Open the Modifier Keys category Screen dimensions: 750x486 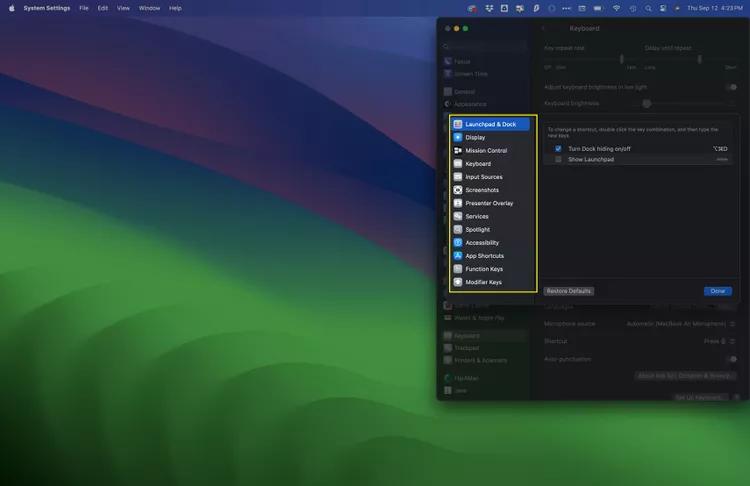[490, 282]
